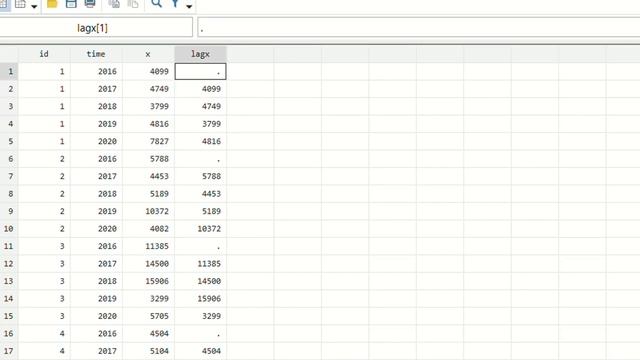This screenshot has height=360, width=640.
Task: Select row header 5
Action: pos(9,141)
